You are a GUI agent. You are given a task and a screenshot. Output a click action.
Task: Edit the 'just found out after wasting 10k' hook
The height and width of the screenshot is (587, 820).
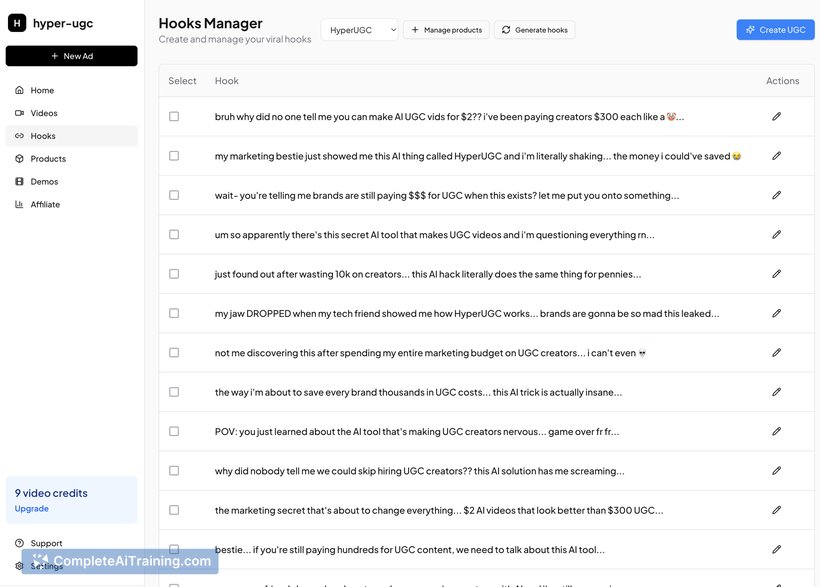[777, 274]
